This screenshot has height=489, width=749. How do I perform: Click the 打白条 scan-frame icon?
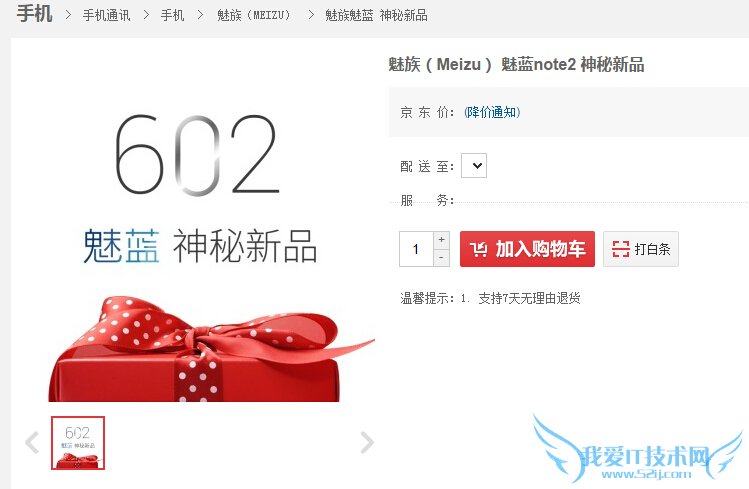[621, 249]
